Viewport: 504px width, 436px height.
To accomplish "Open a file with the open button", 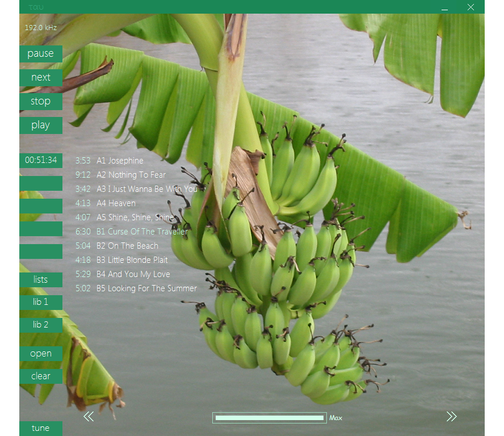I will tap(41, 353).
